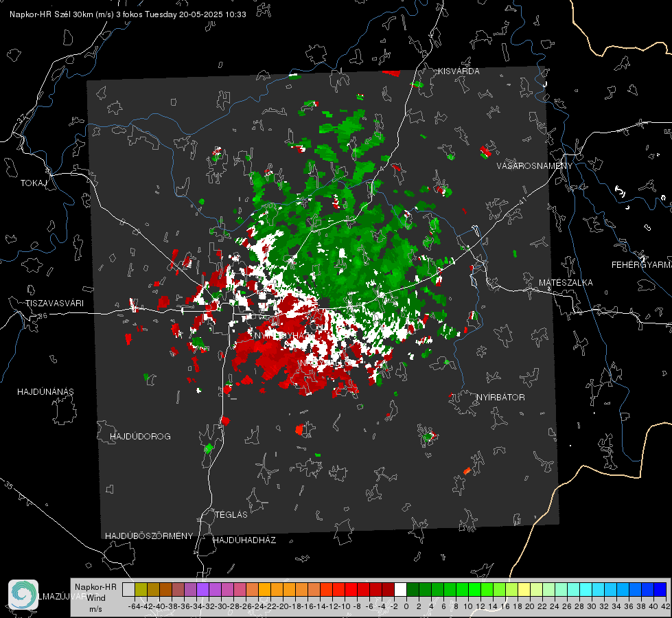
Task: Select the VÁSÁROSNAMÉNY city label
Action: [535, 166]
